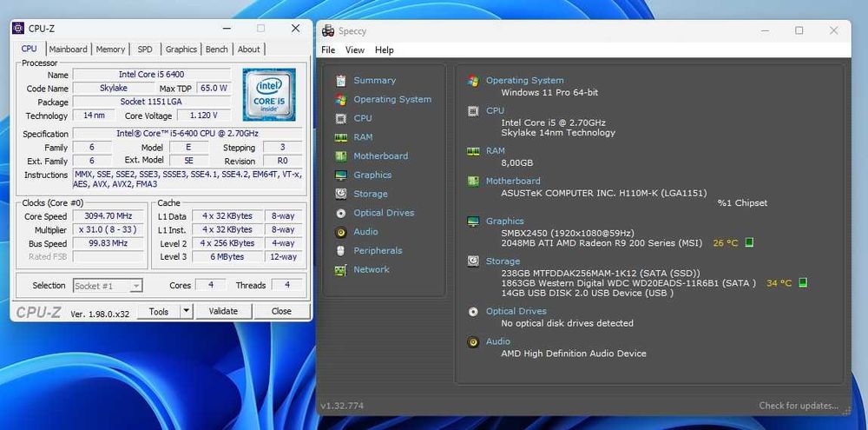Click the 238GB MTFDDAK256MAM-1K12 storage entry
This screenshot has height=430, width=868.
tap(601, 273)
